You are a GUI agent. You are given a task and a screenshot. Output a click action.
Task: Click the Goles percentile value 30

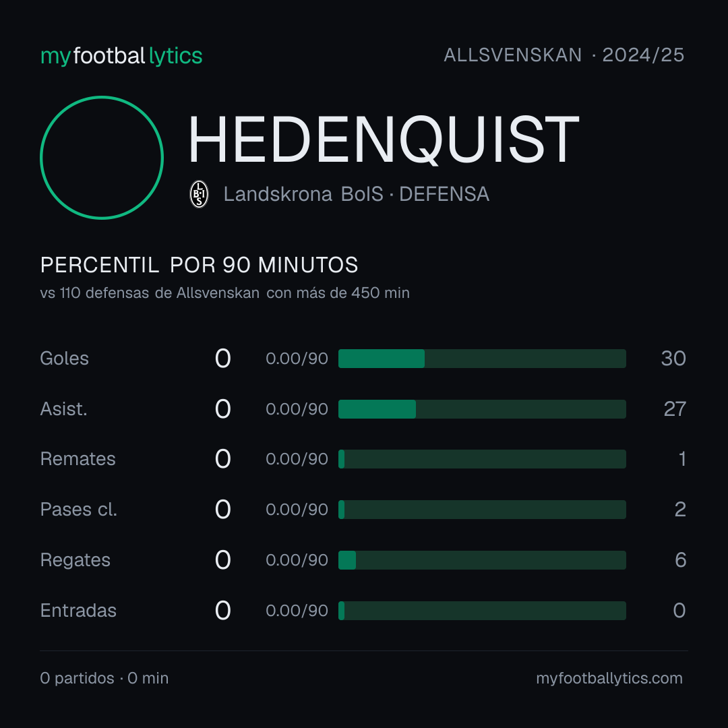pos(673,359)
